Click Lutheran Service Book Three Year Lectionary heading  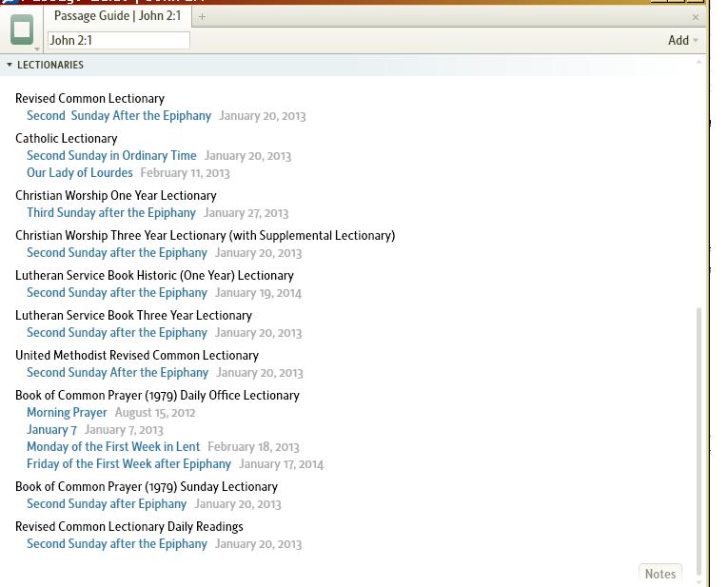[x=134, y=315]
